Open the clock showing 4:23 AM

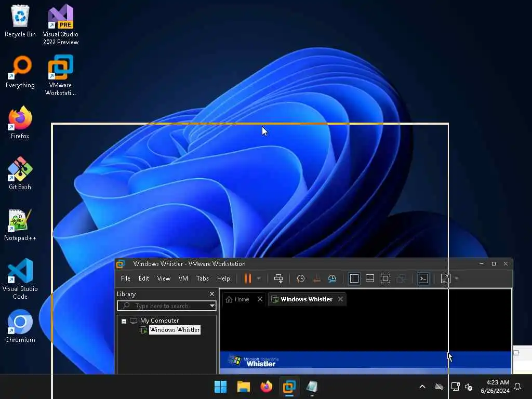[x=495, y=387]
